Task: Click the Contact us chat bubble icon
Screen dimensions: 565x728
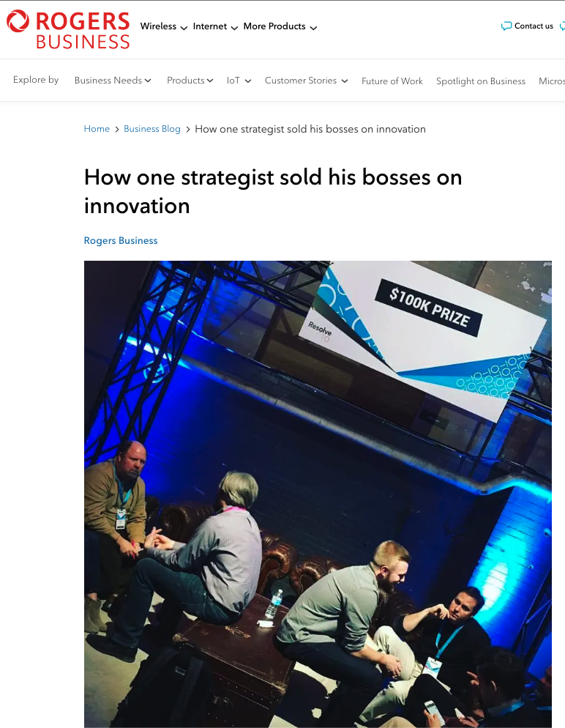Action: point(506,26)
